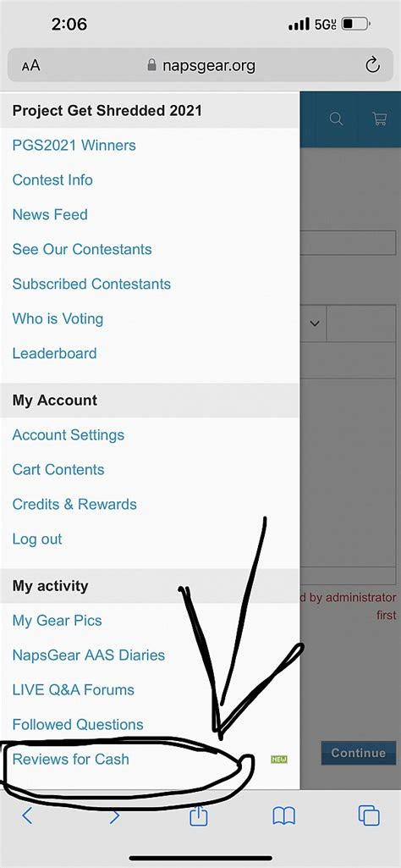Click the Continue button
The height and width of the screenshot is (868, 401).
coord(359,753)
